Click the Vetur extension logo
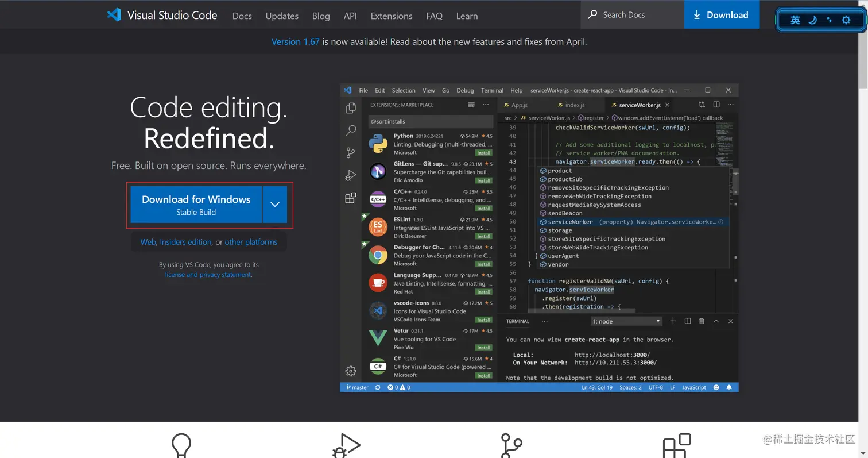The height and width of the screenshot is (458, 868). [378, 338]
